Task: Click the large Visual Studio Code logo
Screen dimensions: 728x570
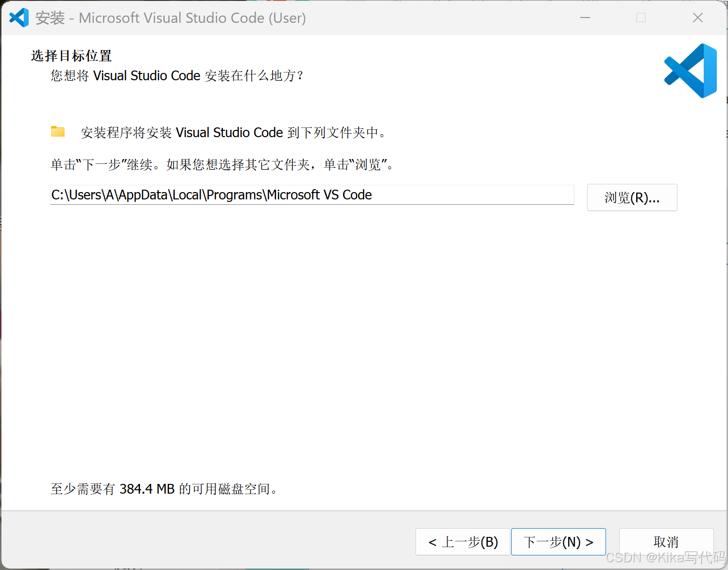Action: click(x=690, y=70)
